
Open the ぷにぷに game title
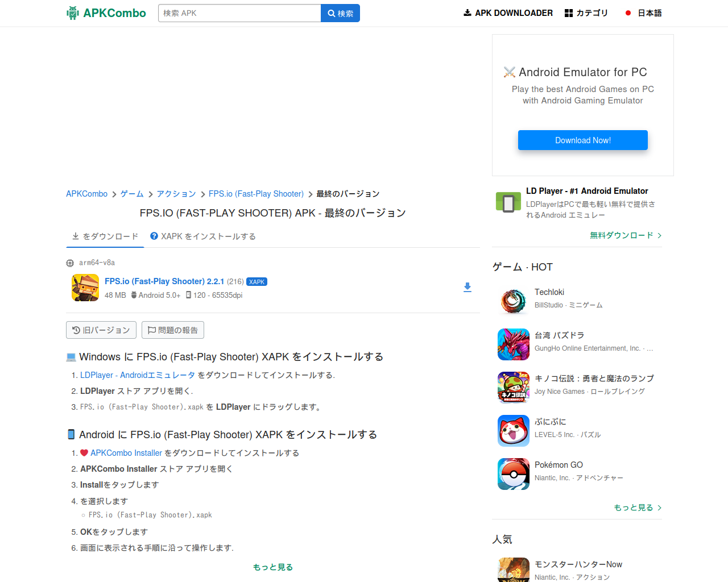[x=551, y=422]
